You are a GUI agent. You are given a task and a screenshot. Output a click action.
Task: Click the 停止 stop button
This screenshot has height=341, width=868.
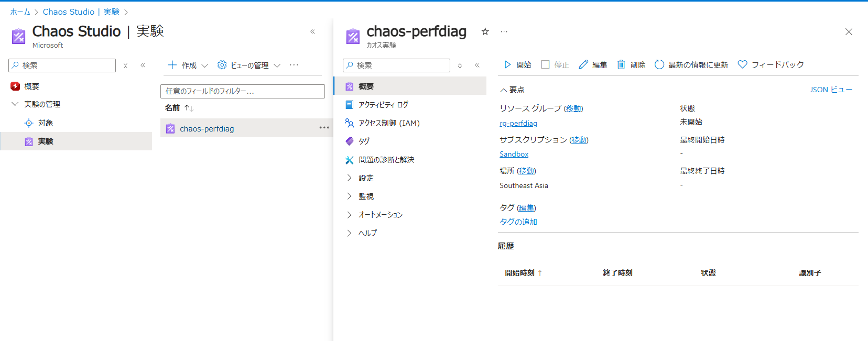click(x=555, y=64)
